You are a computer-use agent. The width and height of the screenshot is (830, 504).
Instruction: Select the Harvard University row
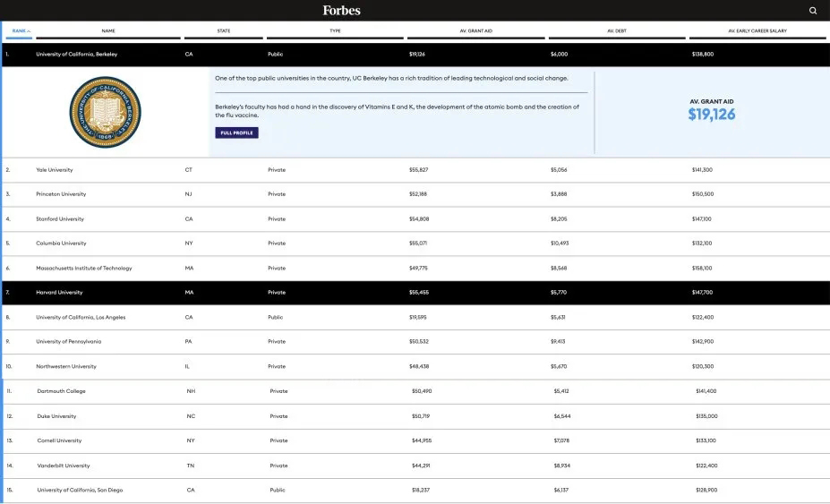tap(59, 293)
